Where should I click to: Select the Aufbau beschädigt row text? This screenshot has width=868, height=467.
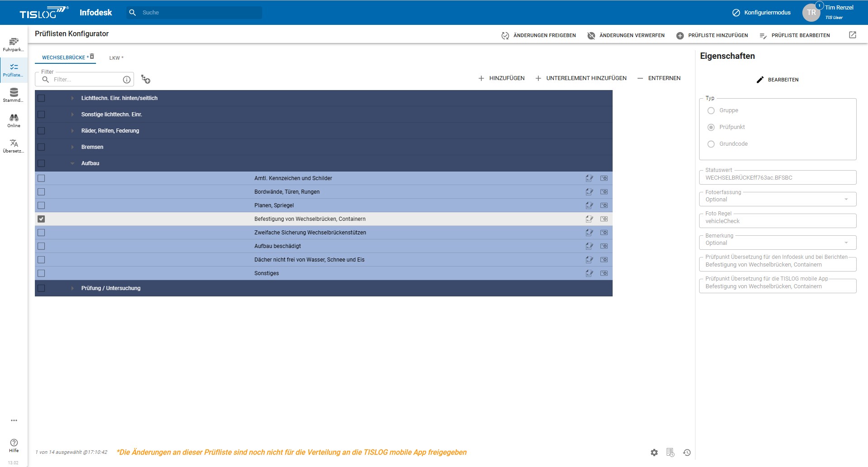[x=278, y=246]
